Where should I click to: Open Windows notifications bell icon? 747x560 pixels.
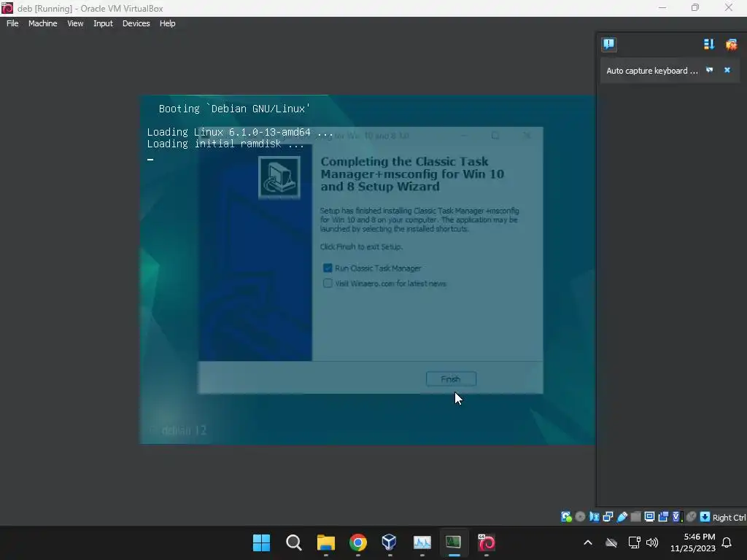[x=727, y=542]
